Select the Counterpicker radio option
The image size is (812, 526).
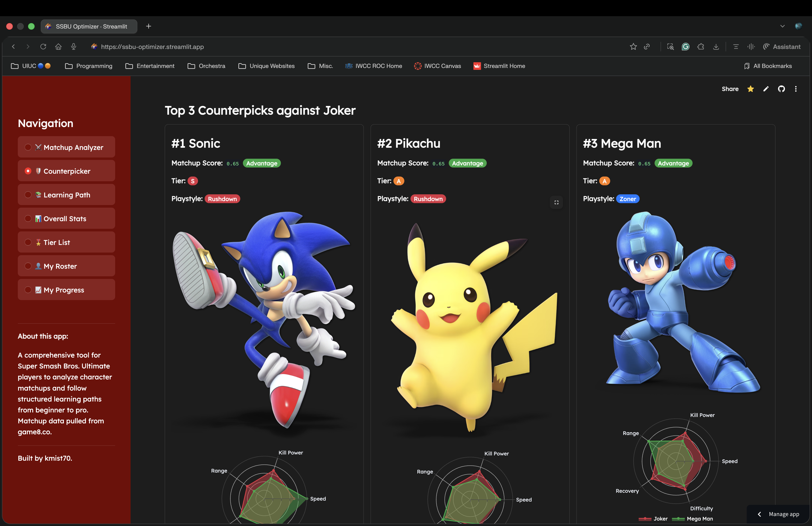(66, 171)
